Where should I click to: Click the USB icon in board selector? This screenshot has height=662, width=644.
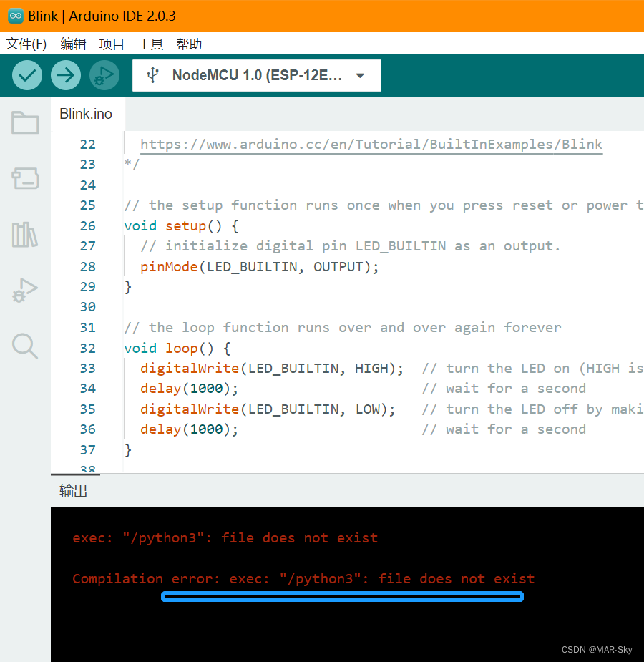(x=152, y=76)
